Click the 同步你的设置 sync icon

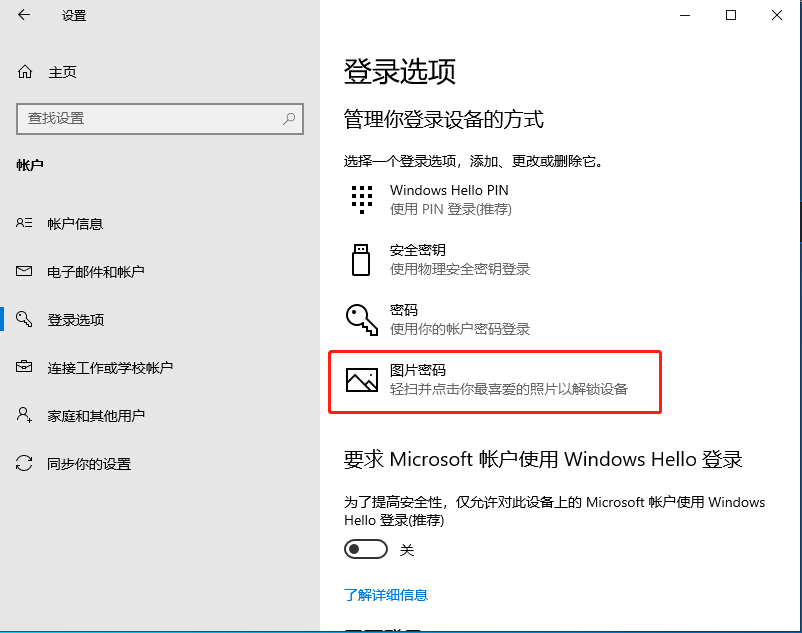click(x=24, y=463)
